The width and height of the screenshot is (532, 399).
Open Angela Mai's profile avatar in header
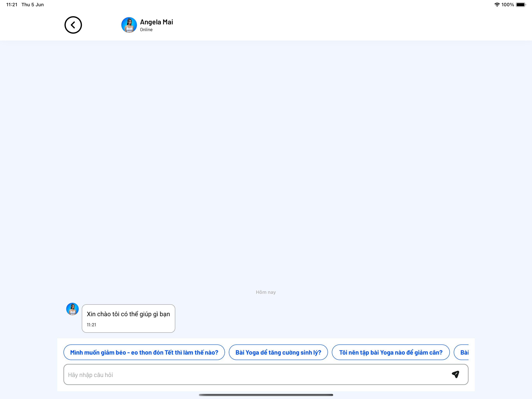click(x=129, y=25)
